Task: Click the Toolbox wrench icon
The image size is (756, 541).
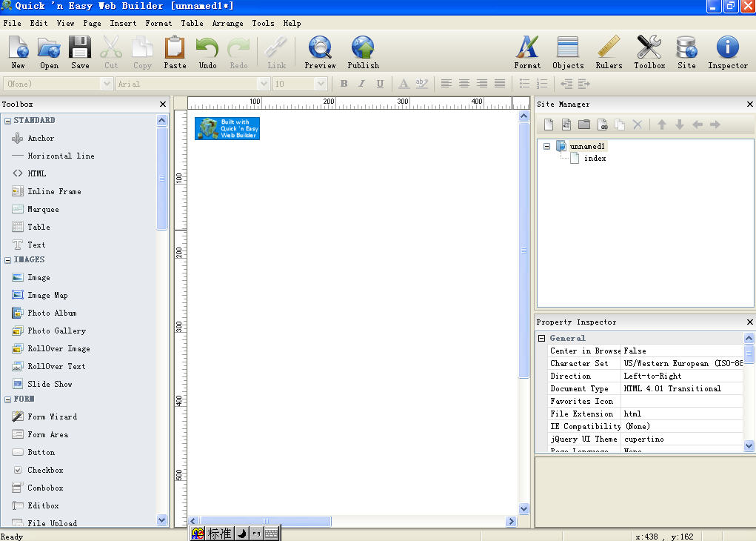Action: (649, 52)
